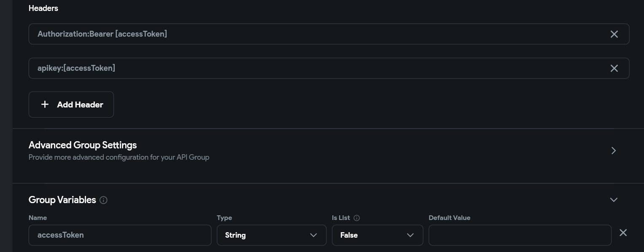This screenshot has width=644, height=252.
Task: Click the info icon next to Is List
Action: coord(357,218)
